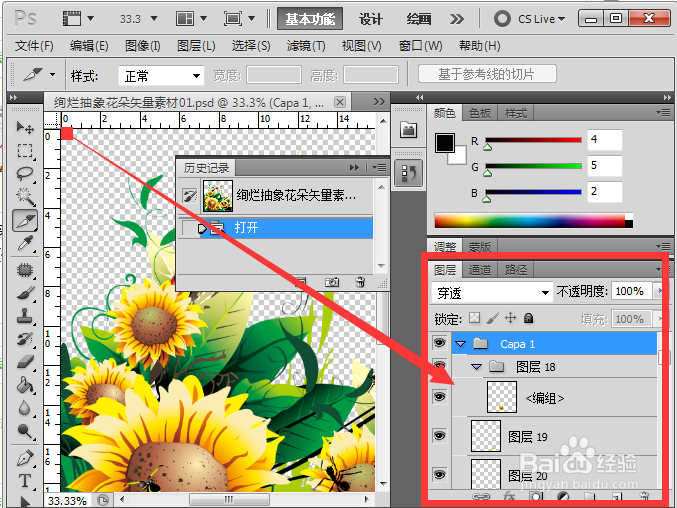Hide the Capa 1 group

coord(440,343)
